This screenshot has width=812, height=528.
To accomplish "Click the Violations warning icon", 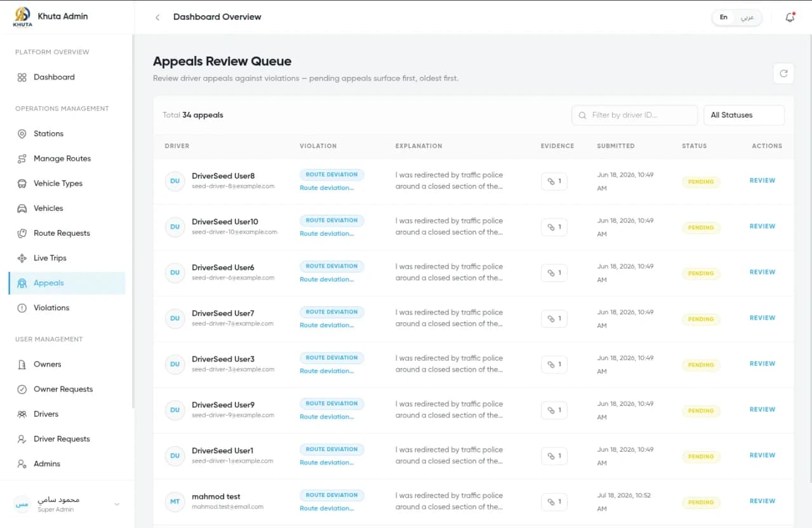I will (x=22, y=308).
